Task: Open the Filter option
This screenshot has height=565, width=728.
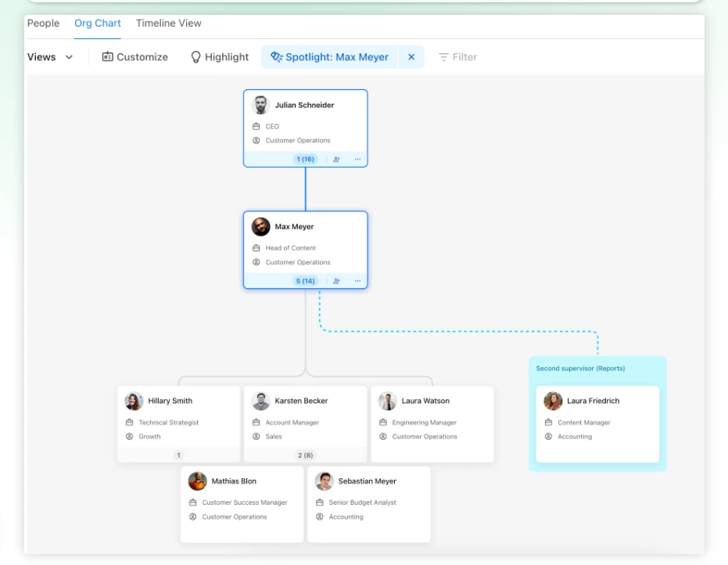Action: tap(457, 57)
